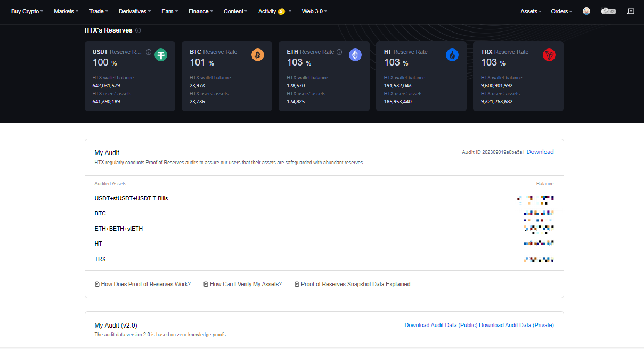Click the HT audited asset row

click(324, 244)
